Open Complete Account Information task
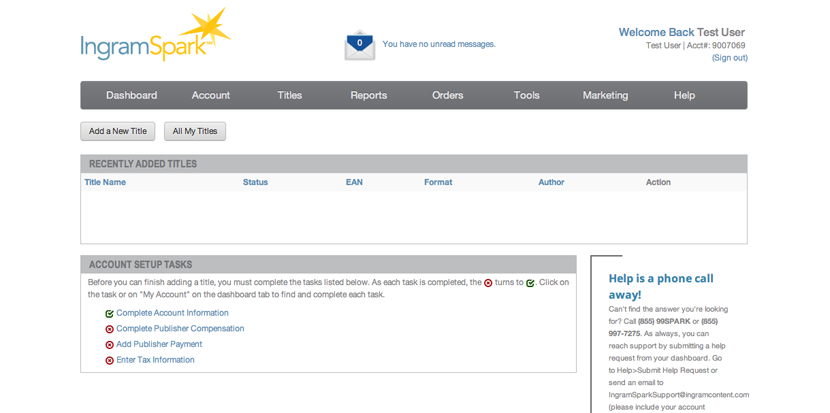830x413 pixels. (x=173, y=313)
